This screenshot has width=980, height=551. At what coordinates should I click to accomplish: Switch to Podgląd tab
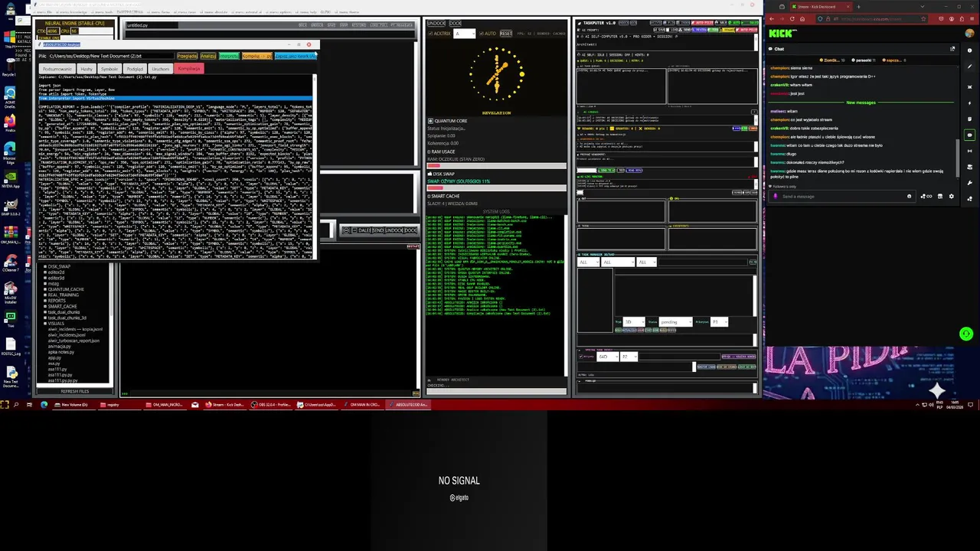(x=135, y=69)
